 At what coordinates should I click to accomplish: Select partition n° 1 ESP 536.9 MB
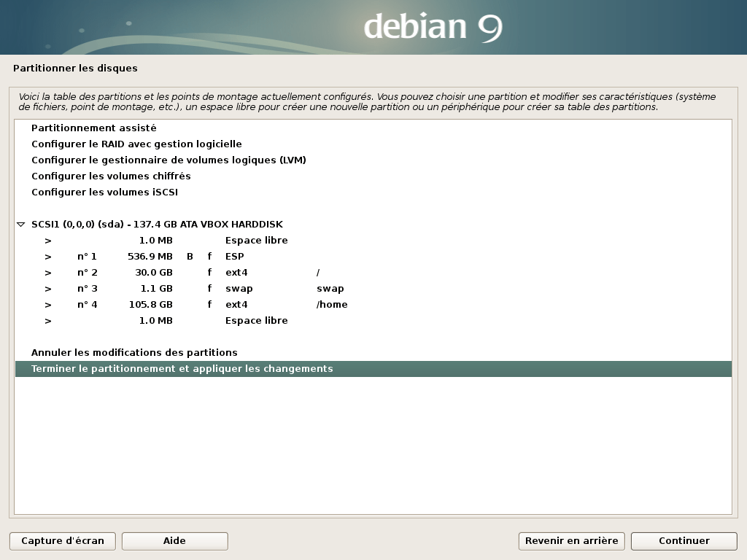point(373,257)
